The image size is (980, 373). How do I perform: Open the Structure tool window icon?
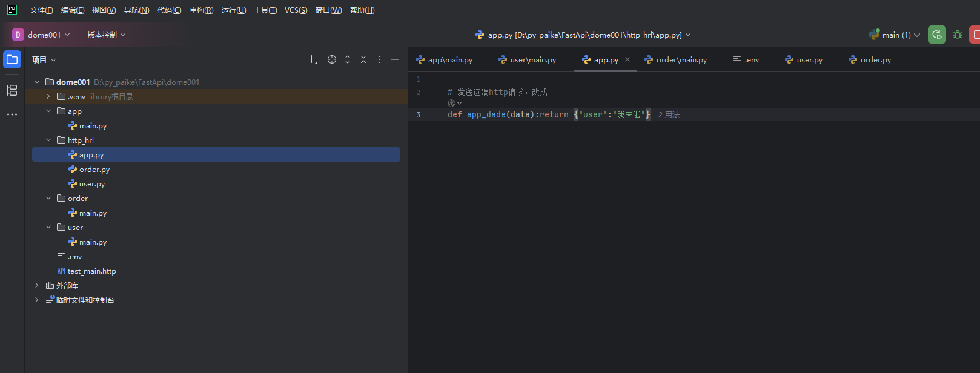click(x=12, y=90)
